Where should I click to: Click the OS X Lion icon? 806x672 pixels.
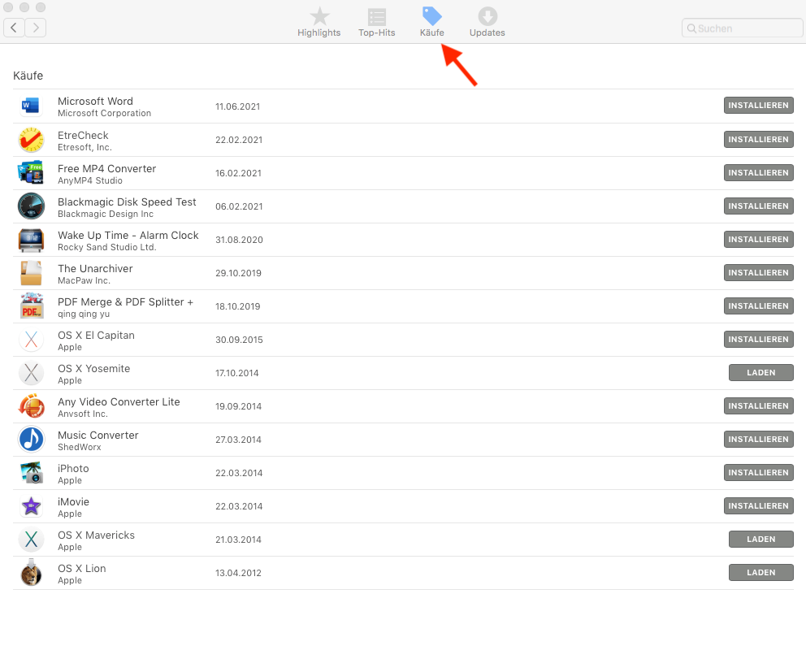point(31,572)
